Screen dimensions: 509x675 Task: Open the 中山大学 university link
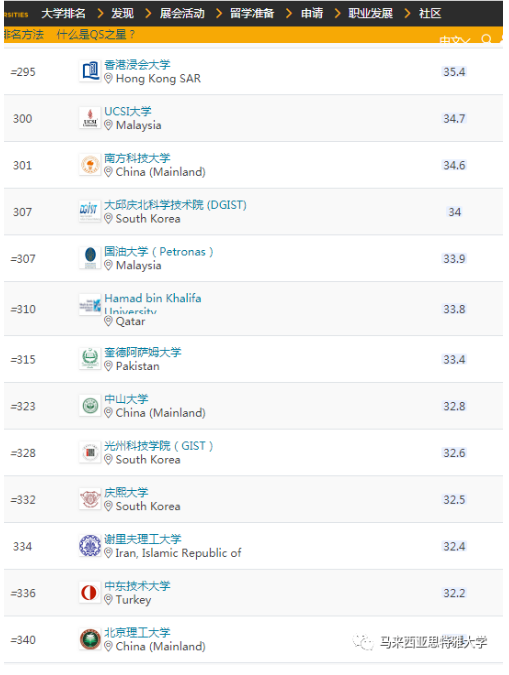coord(126,399)
